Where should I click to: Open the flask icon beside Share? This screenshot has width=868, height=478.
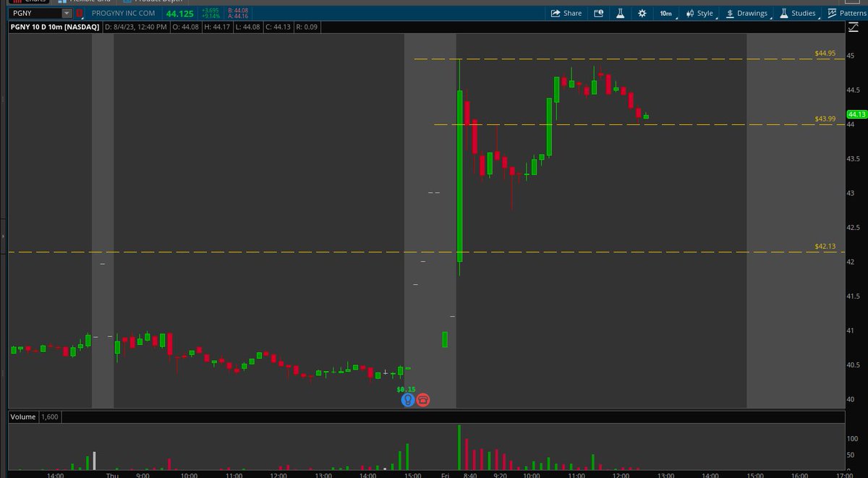(x=621, y=13)
